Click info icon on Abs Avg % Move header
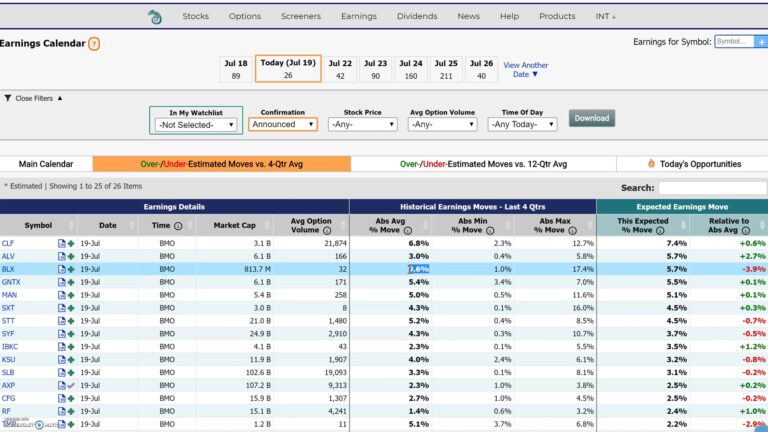768x432 pixels. click(x=408, y=230)
